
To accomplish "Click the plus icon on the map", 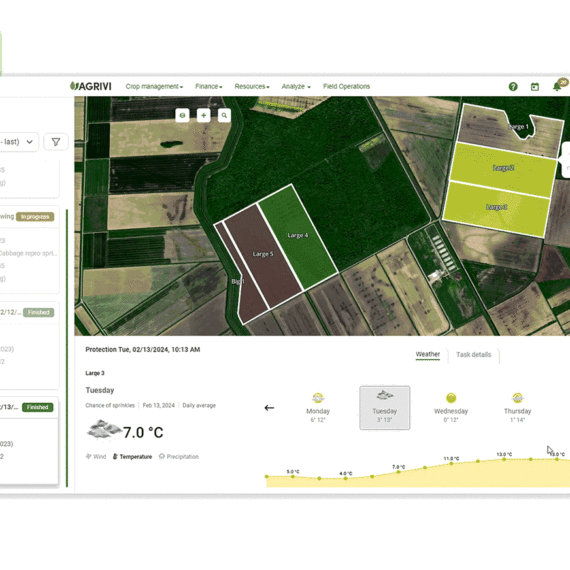I will (x=204, y=115).
